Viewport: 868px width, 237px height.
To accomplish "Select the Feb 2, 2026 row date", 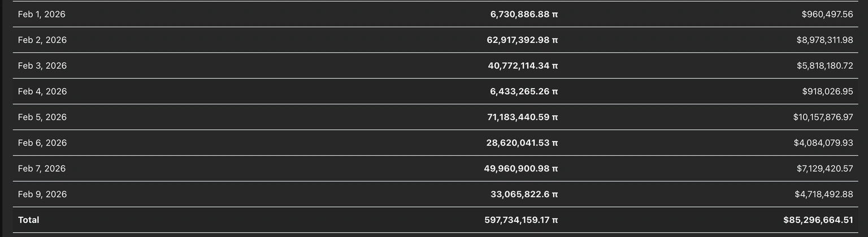I will coord(42,40).
